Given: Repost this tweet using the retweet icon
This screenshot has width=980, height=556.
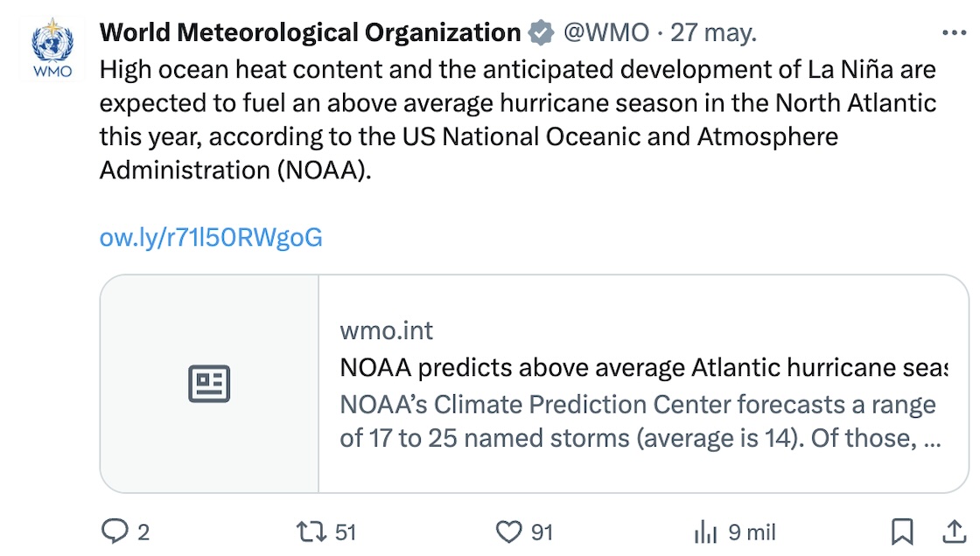Looking at the screenshot, I should (x=310, y=532).
